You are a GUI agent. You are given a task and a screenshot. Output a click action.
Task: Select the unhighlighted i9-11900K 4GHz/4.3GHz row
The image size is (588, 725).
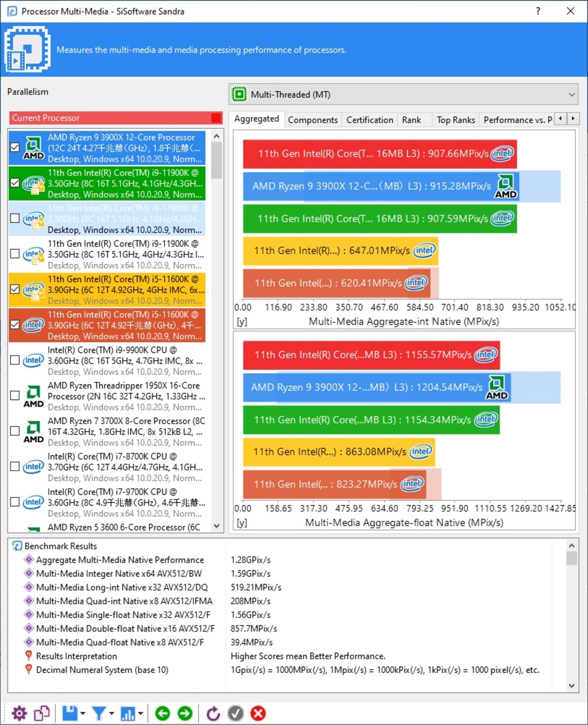pos(107,254)
